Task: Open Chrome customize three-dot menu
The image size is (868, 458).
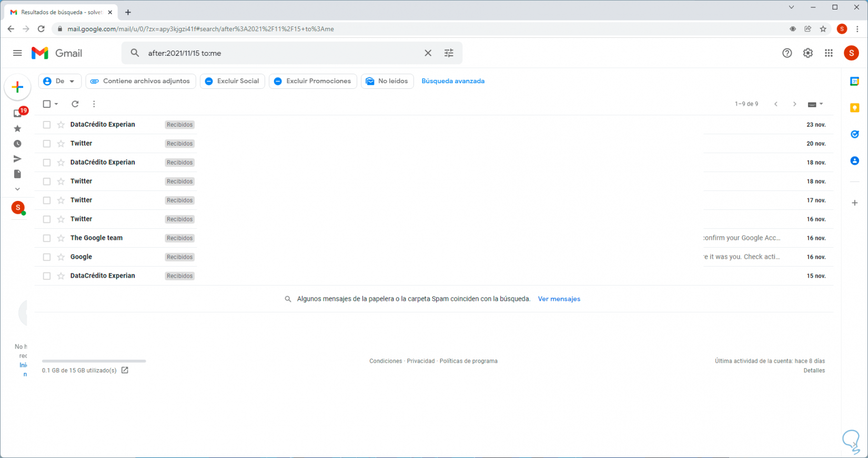Action: 857,29
